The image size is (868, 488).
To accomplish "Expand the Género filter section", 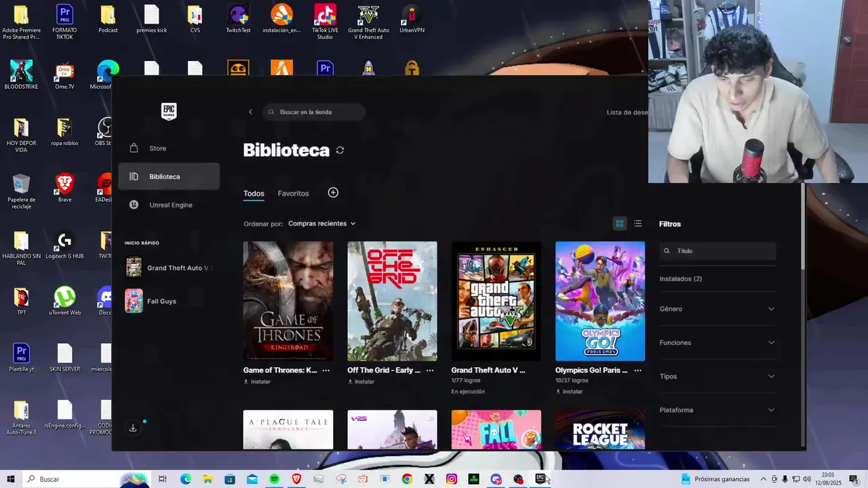I will 717,309.
